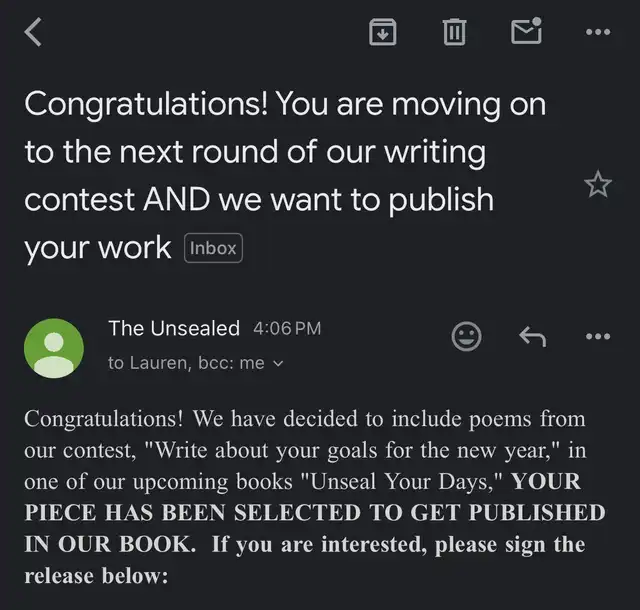The image size is (640, 610).
Task: Tap the opening 'Congratulations! We have decided' line
Action: click(191, 419)
